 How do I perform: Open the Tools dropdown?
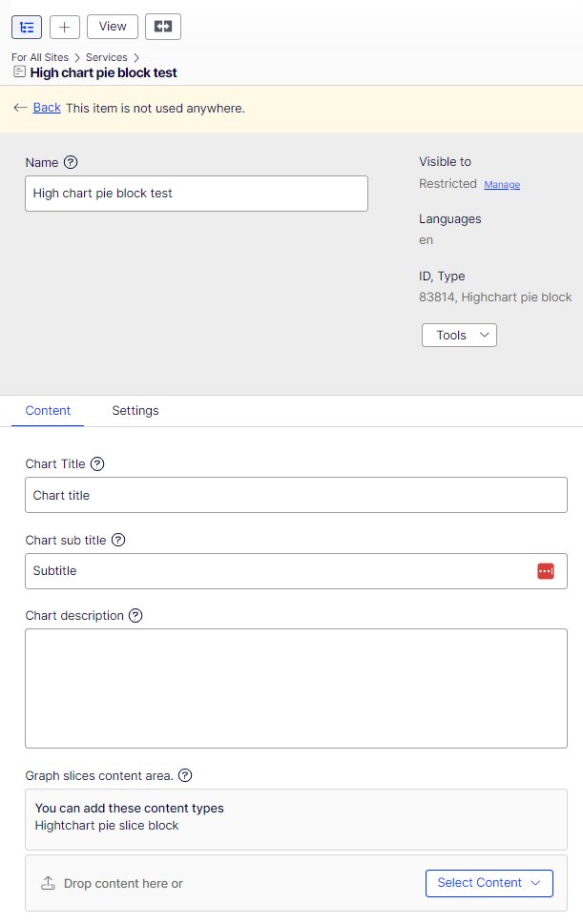(459, 335)
